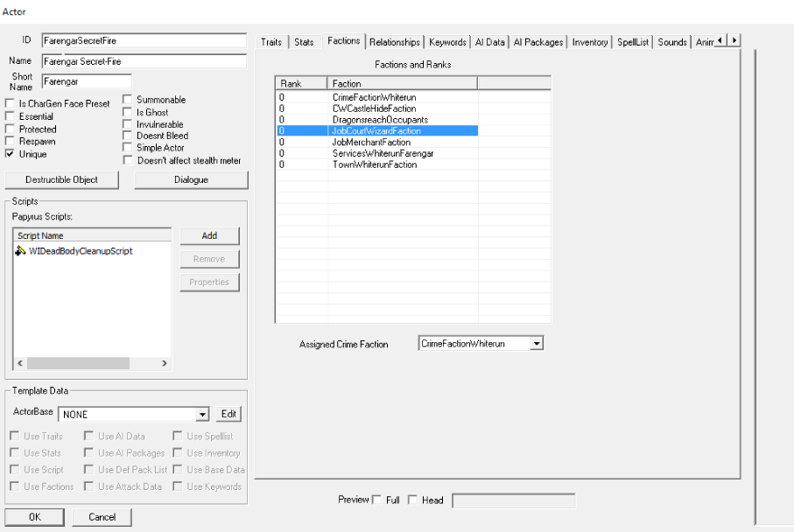The height and width of the screenshot is (532, 794).
Task: Open the Keywords tab
Action: click(x=447, y=42)
